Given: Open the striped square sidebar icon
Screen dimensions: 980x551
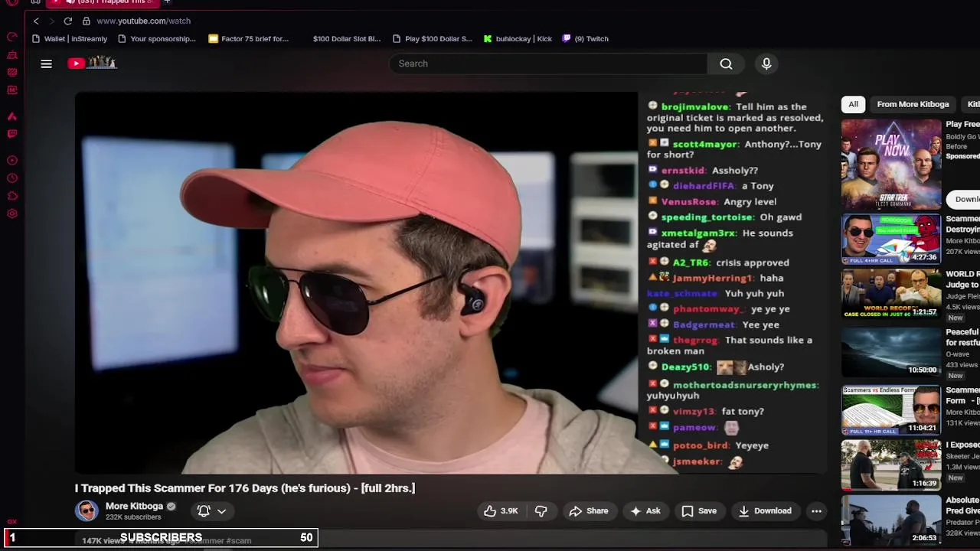Looking at the screenshot, I should coord(12,73).
